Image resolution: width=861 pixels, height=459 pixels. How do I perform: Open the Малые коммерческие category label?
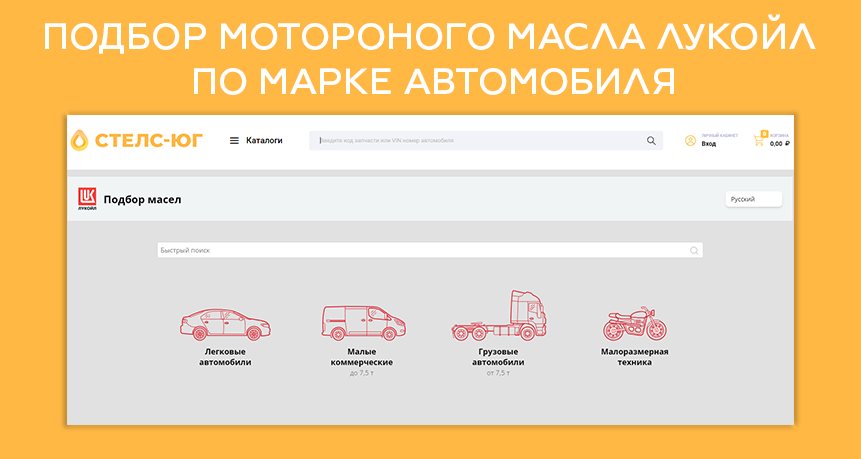tap(361, 357)
